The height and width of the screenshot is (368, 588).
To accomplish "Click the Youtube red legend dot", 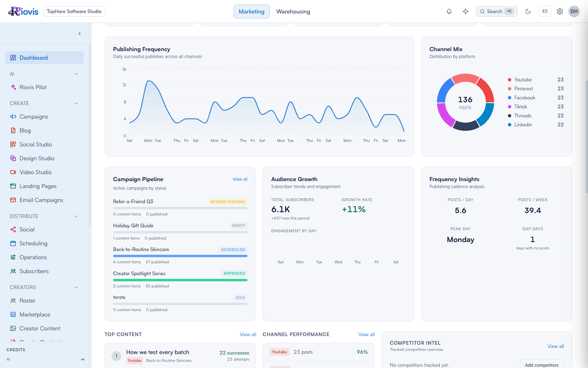I will 510,80.
